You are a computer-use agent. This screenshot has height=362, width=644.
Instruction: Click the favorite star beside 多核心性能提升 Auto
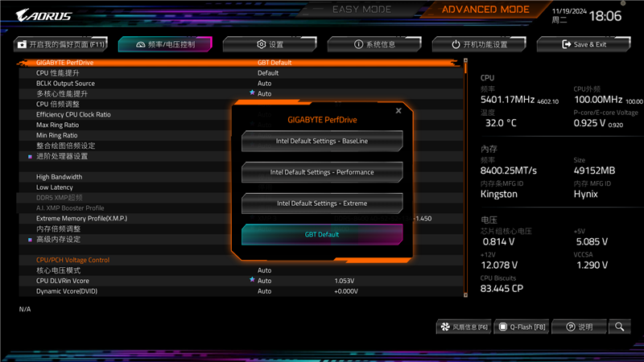252,93
